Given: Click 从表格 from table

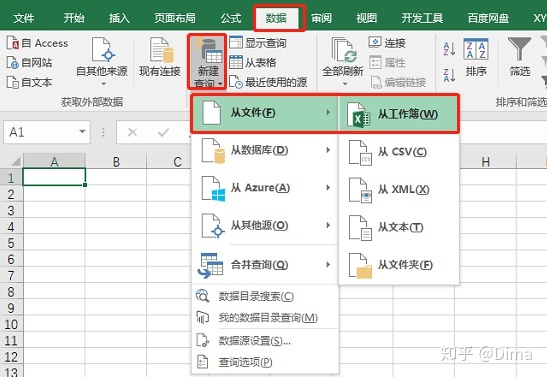Looking at the screenshot, I should (x=253, y=62).
